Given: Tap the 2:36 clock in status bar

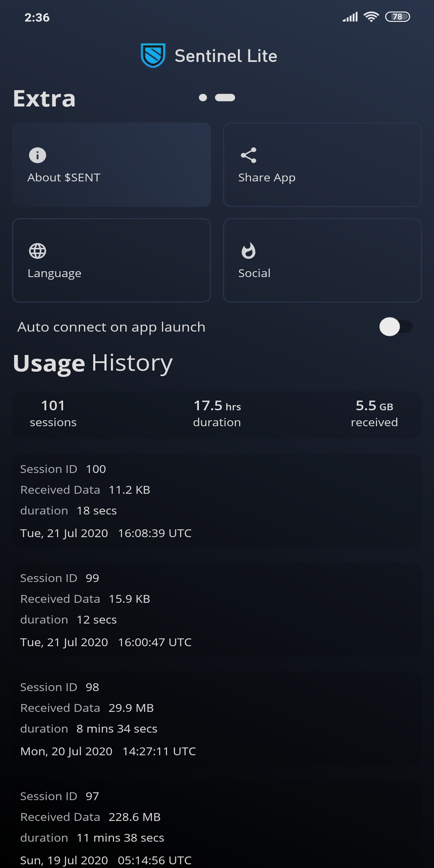Looking at the screenshot, I should point(37,17).
